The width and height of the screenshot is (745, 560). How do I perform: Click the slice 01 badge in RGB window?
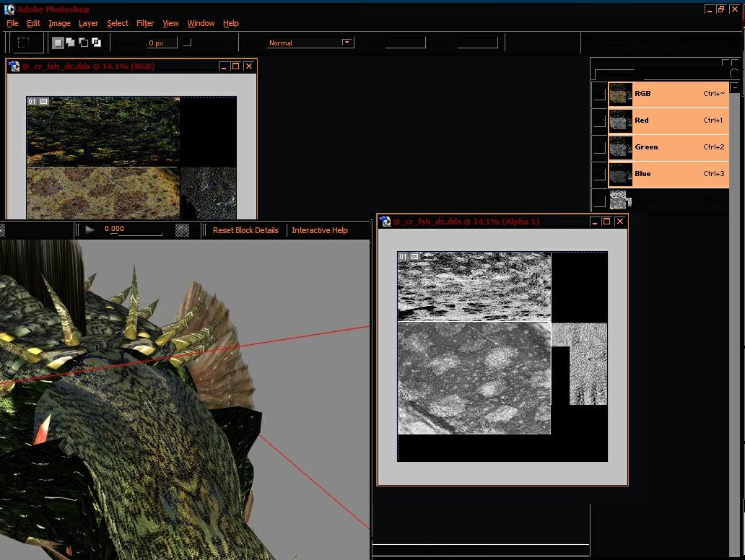pyautogui.click(x=32, y=101)
